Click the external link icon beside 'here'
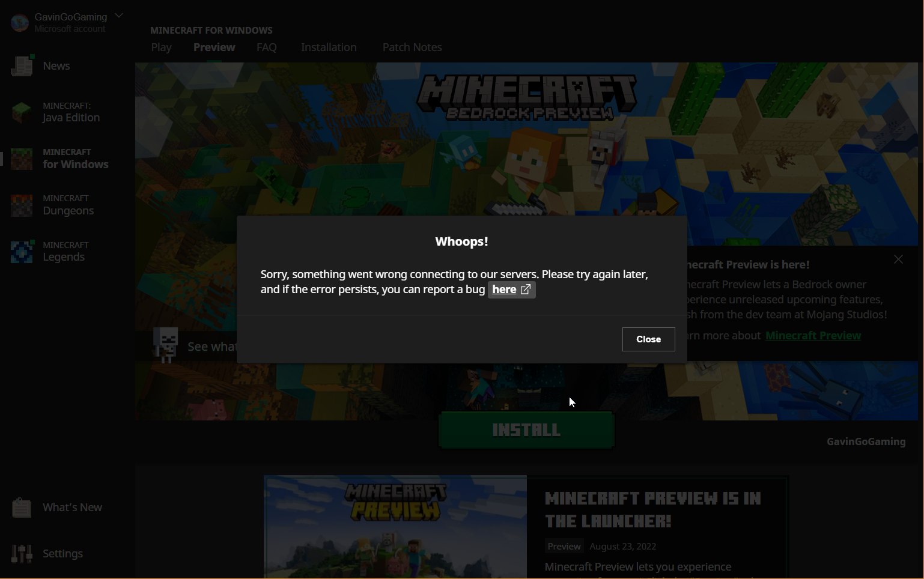This screenshot has height=579, width=924. click(x=526, y=289)
